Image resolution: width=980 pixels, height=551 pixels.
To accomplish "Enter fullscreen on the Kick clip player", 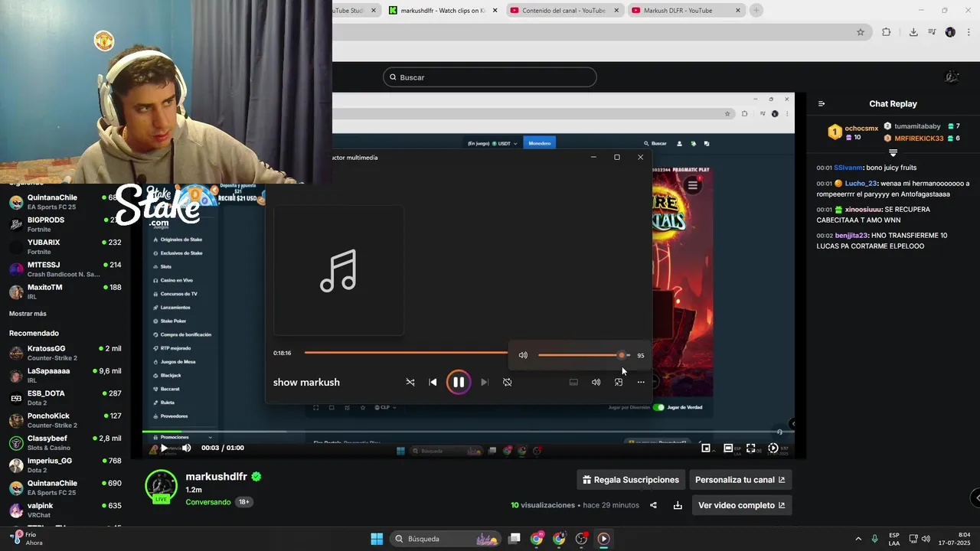I will (751, 448).
